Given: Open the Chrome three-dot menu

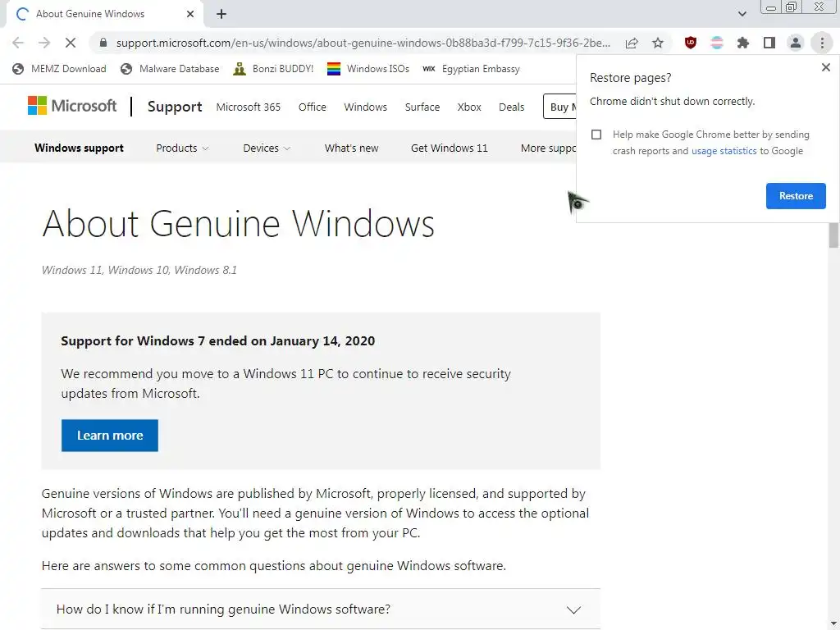Looking at the screenshot, I should (822, 43).
